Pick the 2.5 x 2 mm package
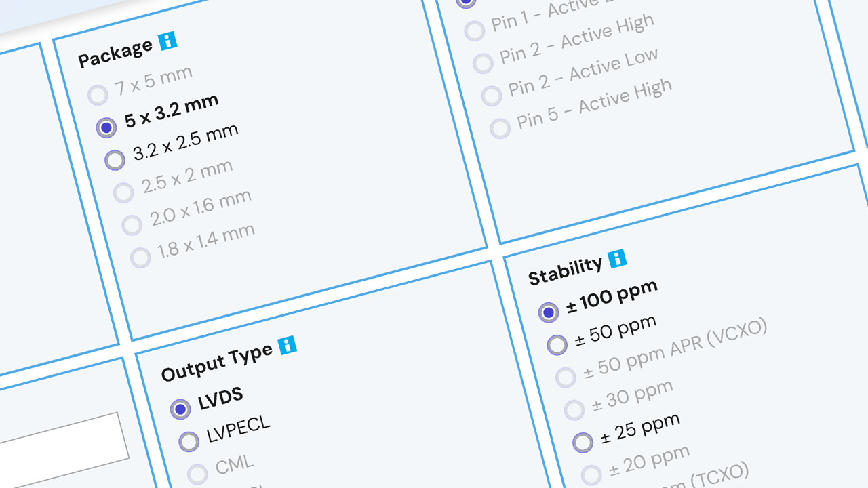The image size is (868, 488). pos(123,192)
